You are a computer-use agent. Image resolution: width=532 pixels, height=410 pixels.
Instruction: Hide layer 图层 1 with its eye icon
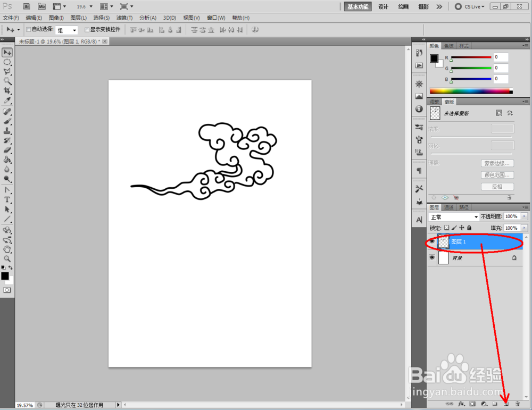click(x=432, y=241)
